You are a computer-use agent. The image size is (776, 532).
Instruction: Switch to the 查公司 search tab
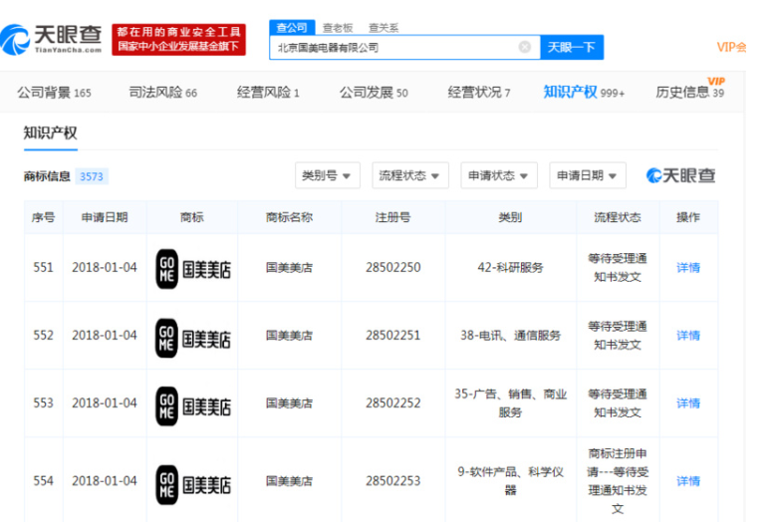pyautogui.click(x=292, y=28)
